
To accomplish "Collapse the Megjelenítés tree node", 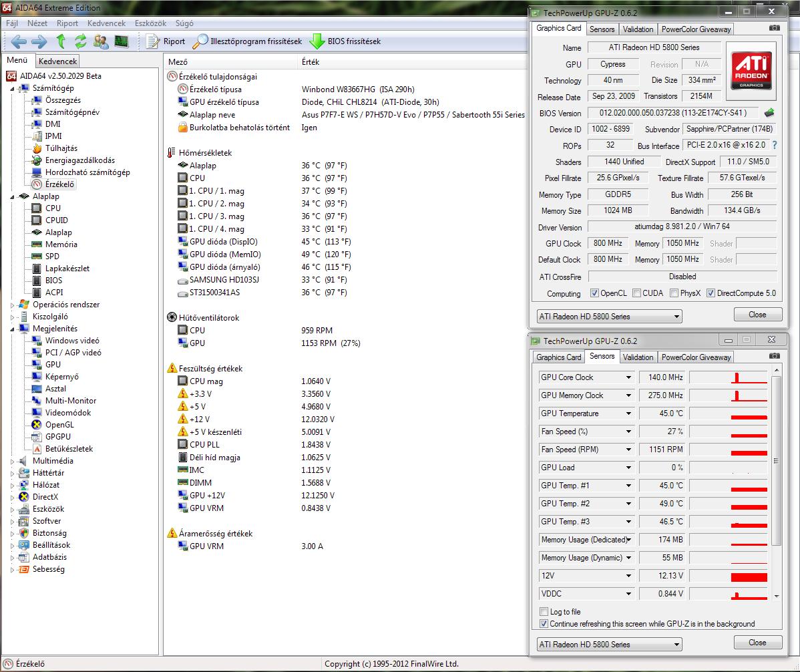I will click(12, 329).
